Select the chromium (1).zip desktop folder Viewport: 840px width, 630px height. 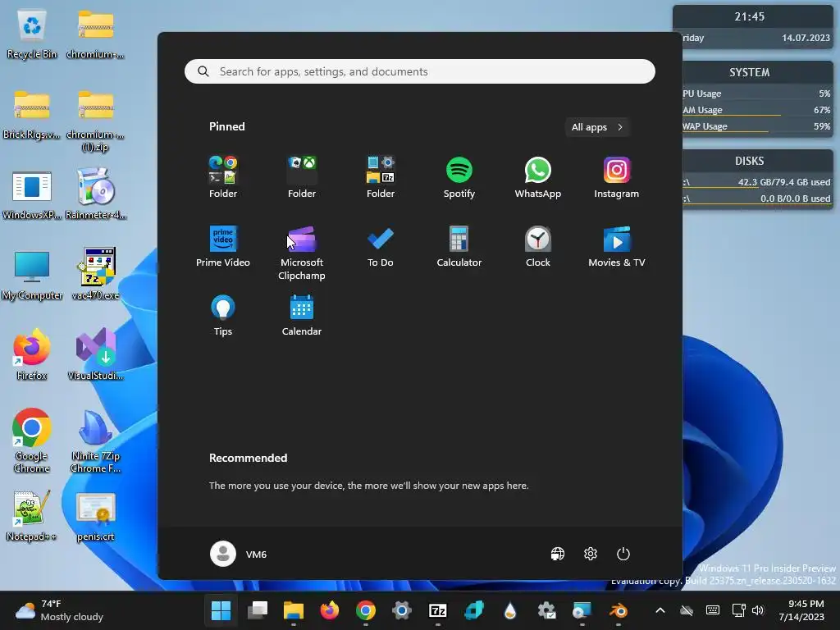(x=95, y=120)
